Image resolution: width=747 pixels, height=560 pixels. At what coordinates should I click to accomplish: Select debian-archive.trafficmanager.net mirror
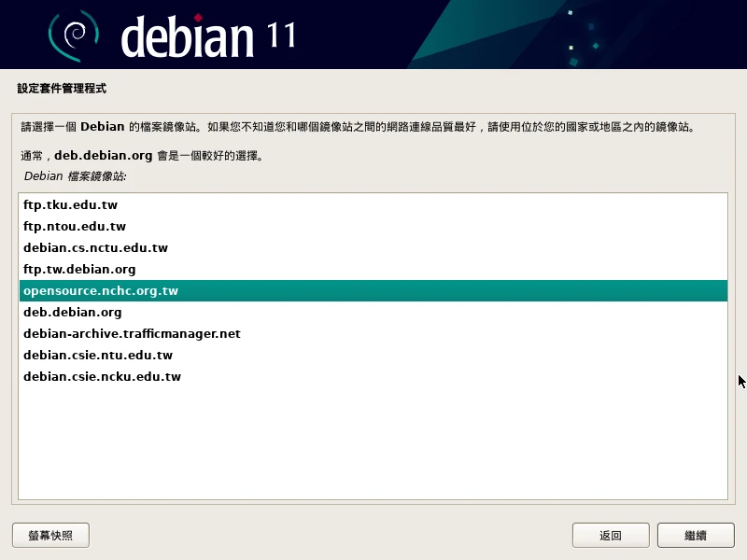click(373, 333)
